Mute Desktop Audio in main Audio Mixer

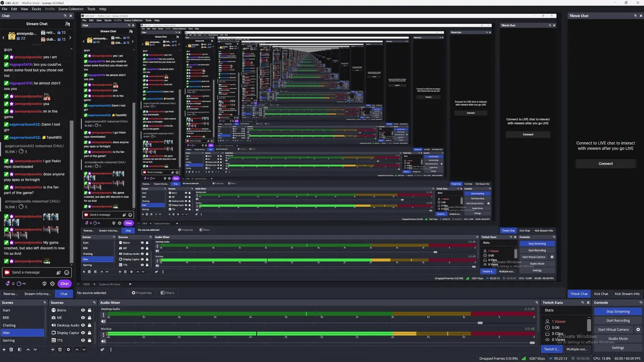(104, 321)
